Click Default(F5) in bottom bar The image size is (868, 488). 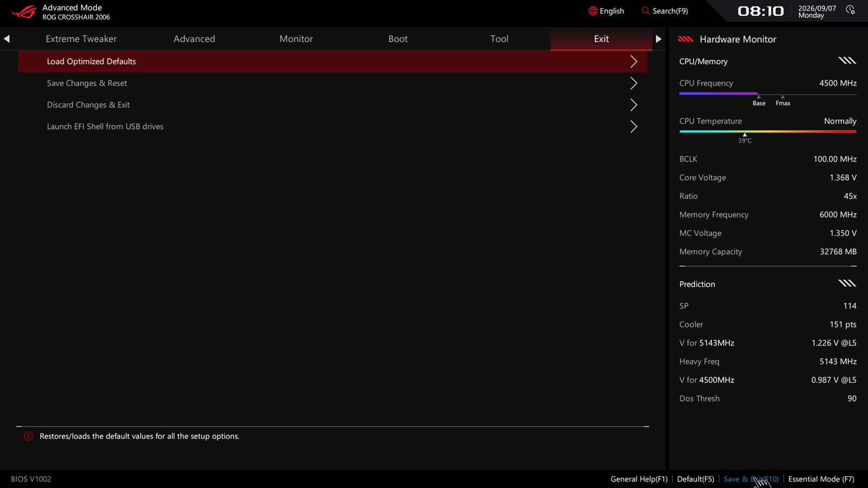695,479
